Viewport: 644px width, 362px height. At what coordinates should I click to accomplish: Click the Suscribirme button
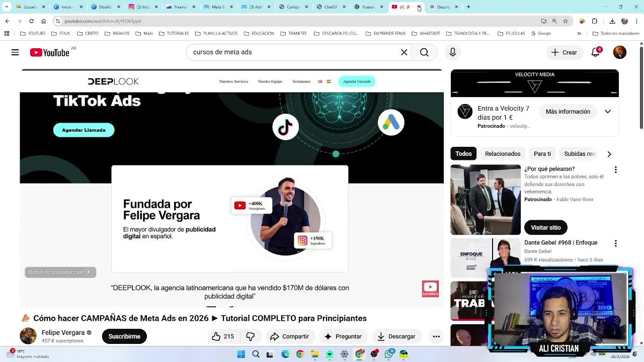pyautogui.click(x=124, y=336)
